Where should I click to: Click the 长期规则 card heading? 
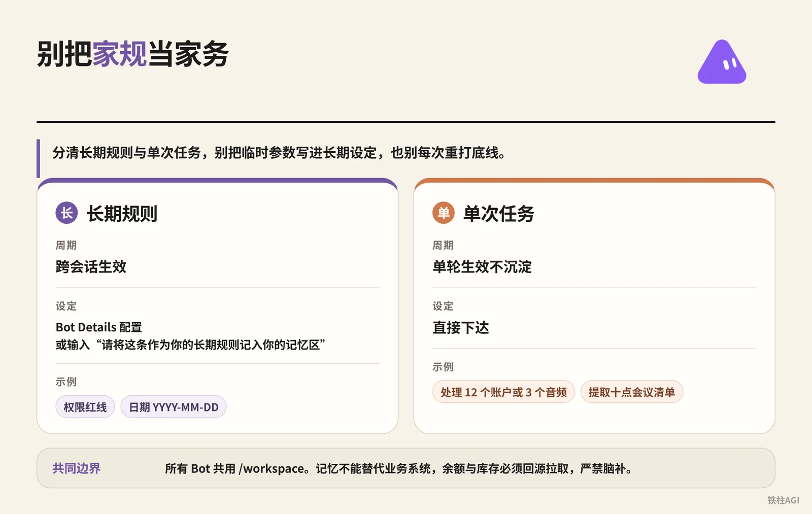click(122, 214)
